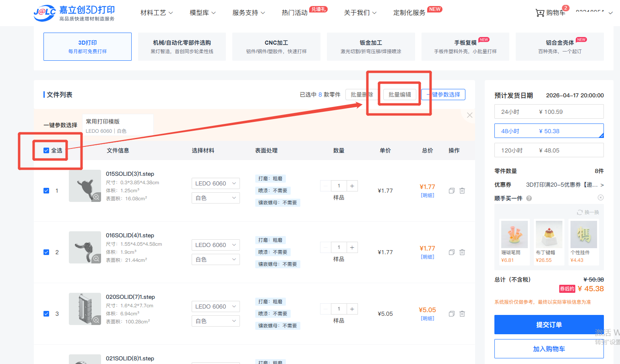This screenshot has height=364, width=620.
Task: Click the 提交订单 button
Action: (x=549, y=325)
